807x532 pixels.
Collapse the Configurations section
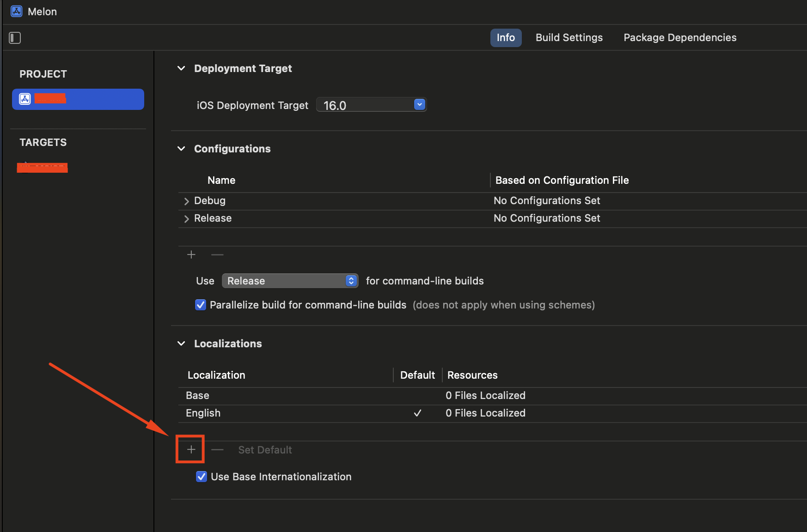click(181, 149)
